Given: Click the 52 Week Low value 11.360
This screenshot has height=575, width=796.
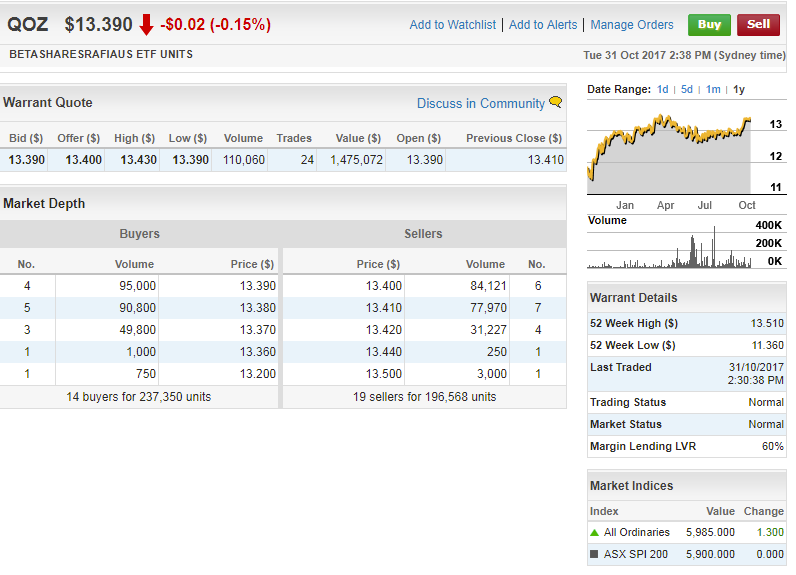Looking at the screenshot, I should click(x=767, y=346).
